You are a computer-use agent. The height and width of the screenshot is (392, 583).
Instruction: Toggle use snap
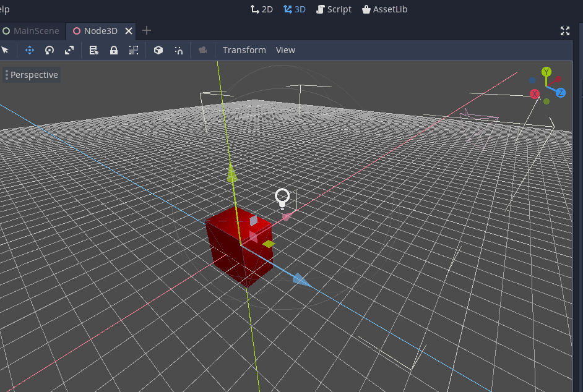click(x=178, y=50)
